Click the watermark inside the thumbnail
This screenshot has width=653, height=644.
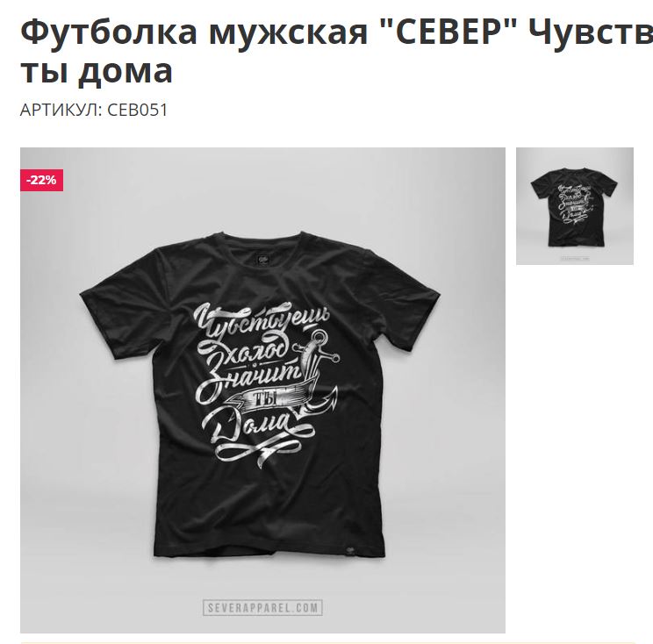point(575,259)
